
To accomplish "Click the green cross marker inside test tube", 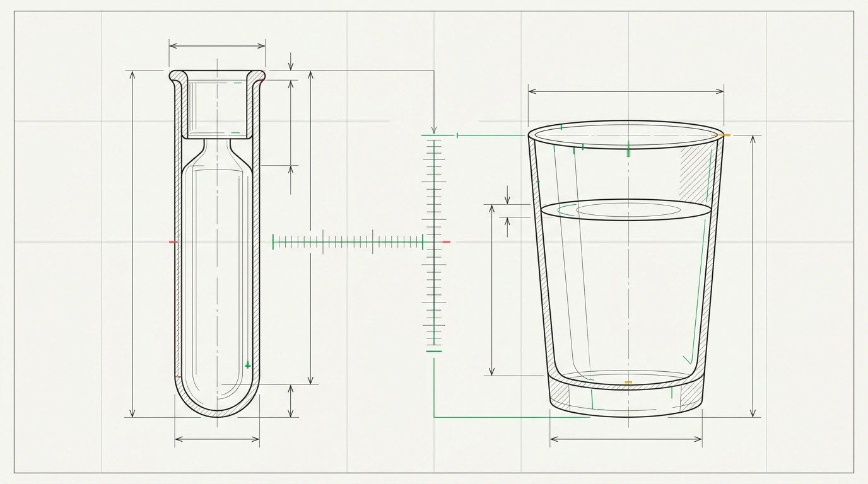I will (x=247, y=365).
